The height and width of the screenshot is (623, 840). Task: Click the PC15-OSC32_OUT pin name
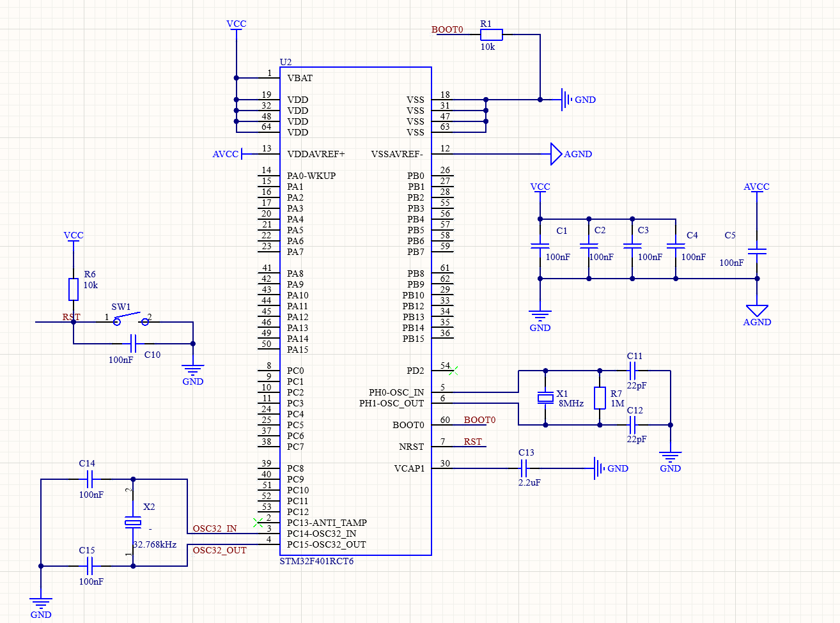point(327,544)
